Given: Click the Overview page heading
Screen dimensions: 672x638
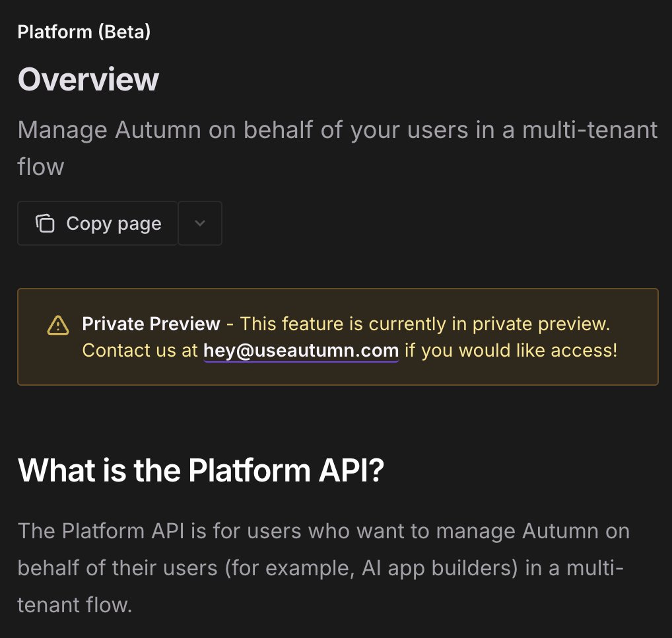Looking at the screenshot, I should click(88, 79).
